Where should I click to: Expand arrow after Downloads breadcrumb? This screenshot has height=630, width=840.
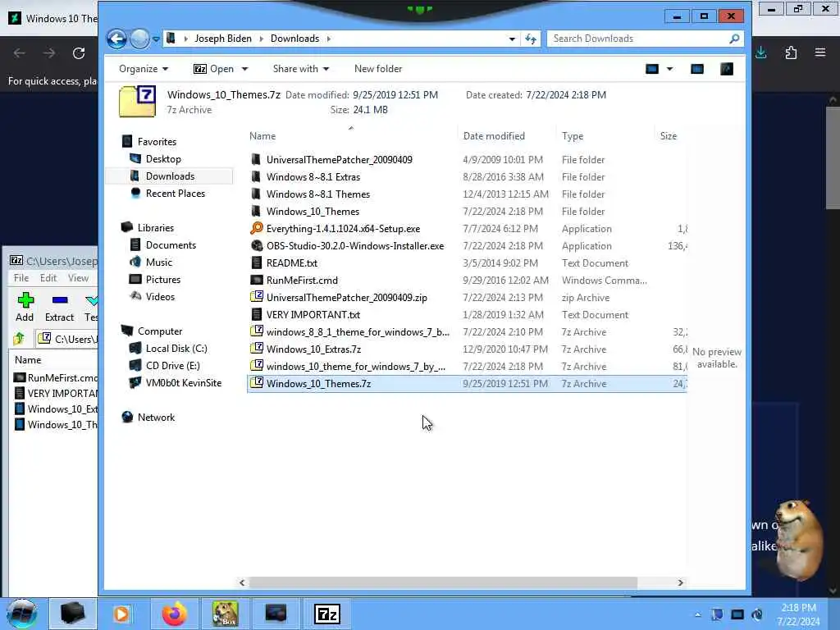click(x=328, y=39)
